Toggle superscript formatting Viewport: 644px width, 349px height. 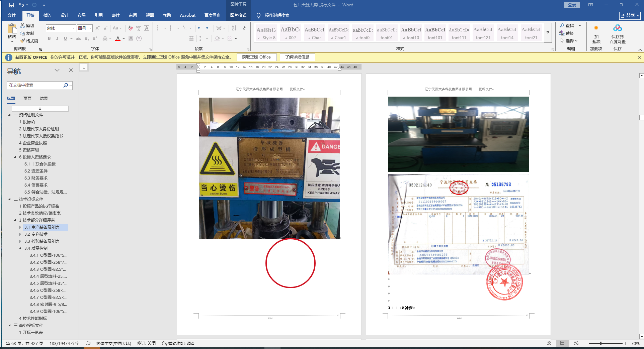point(95,38)
